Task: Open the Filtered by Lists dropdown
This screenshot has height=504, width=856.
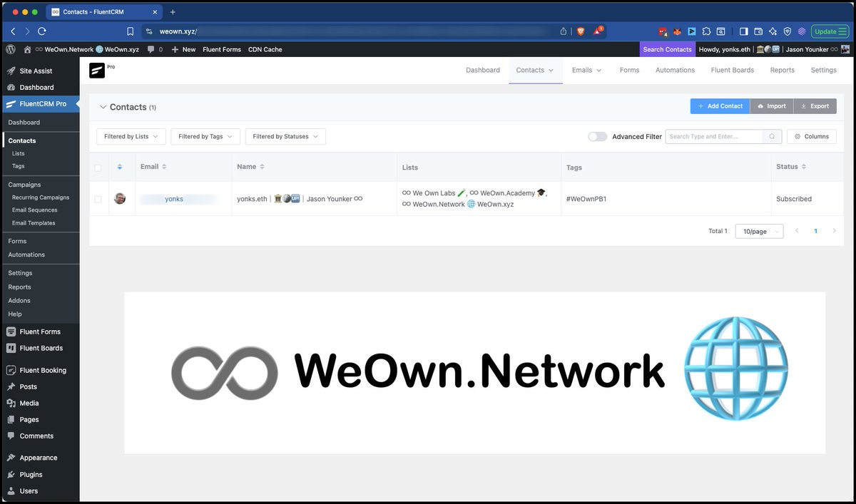Action: 131,136
